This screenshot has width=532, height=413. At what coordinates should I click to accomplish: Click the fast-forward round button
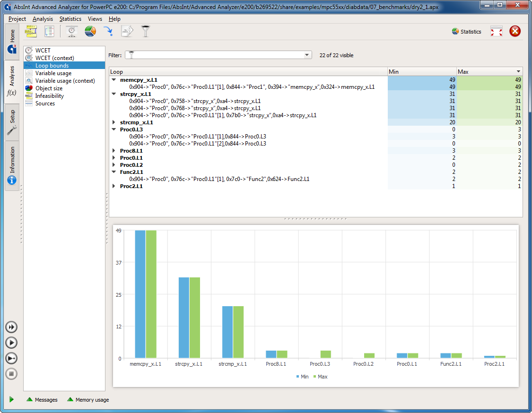[11, 327]
